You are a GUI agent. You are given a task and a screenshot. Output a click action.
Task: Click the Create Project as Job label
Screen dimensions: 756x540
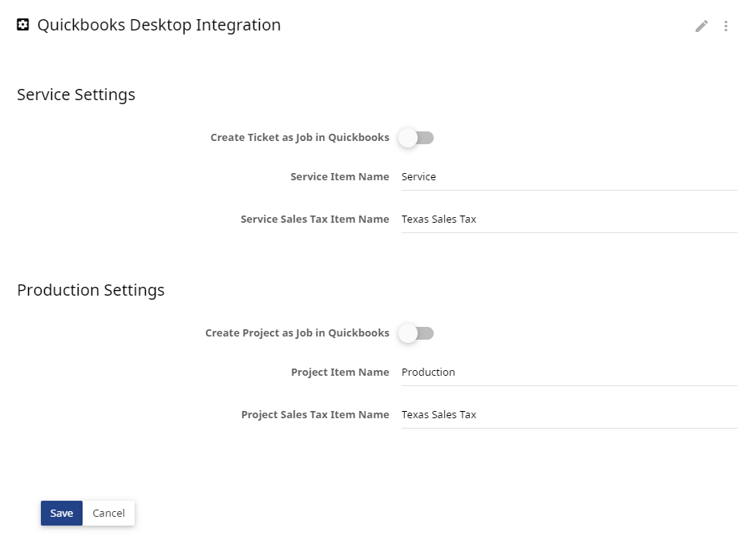pyautogui.click(x=297, y=333)
